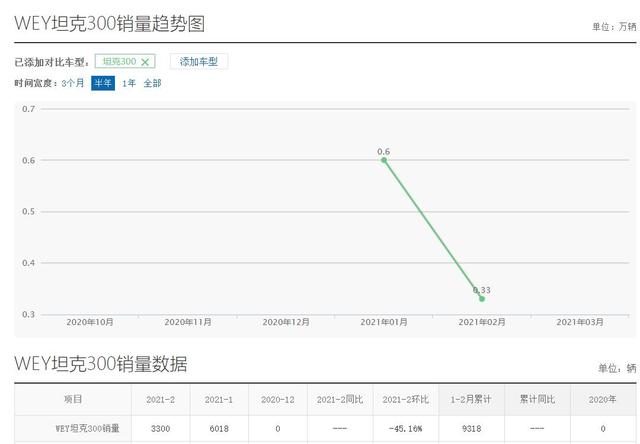Screen dimensions: 640x444
Task: Click the 2021年02月 axis label
Action: click(482, 322)
